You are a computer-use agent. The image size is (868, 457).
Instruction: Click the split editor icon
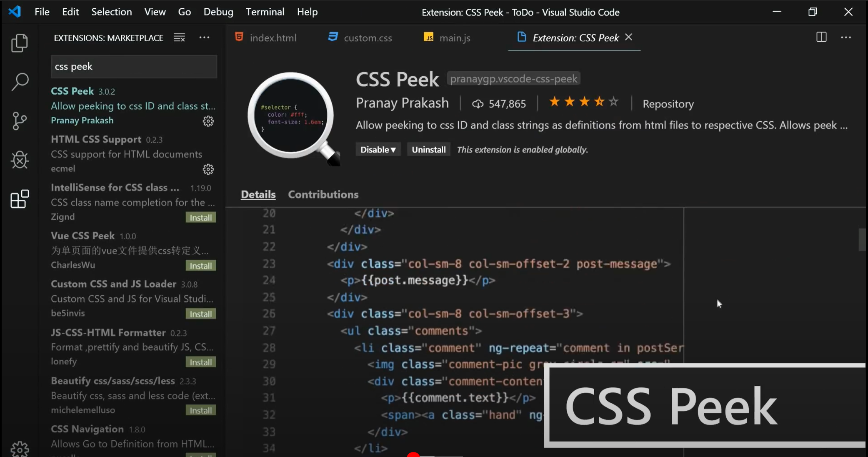(821, 38)
